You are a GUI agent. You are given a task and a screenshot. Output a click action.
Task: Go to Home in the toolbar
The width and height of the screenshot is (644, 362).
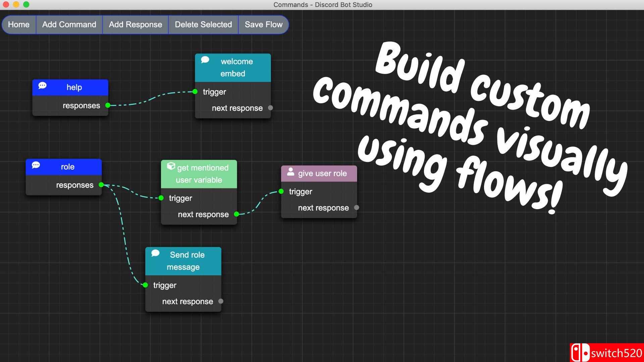coord(19,24)
